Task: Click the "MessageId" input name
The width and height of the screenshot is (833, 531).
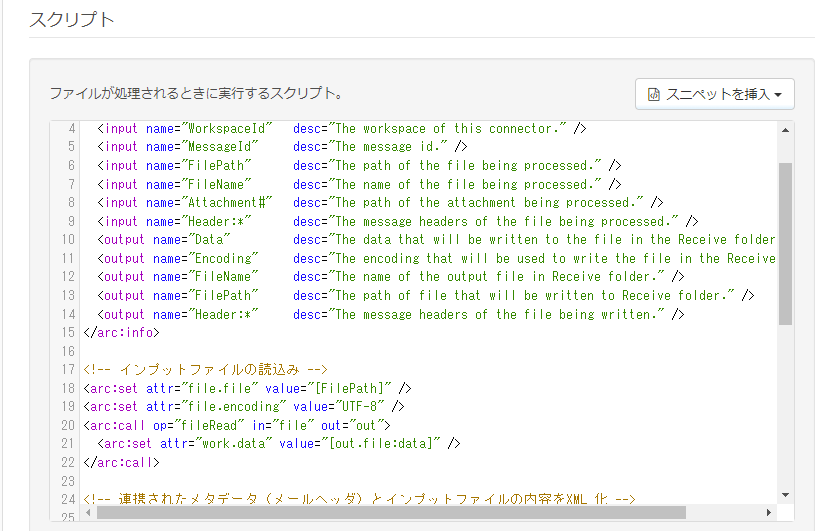Action: coord(224,147)
